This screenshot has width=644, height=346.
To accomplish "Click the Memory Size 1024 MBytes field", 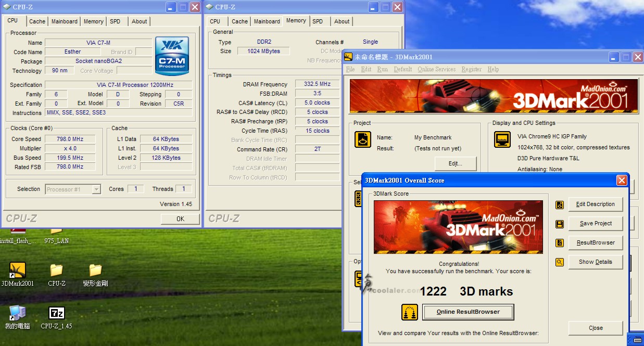I will click(264, 51).
